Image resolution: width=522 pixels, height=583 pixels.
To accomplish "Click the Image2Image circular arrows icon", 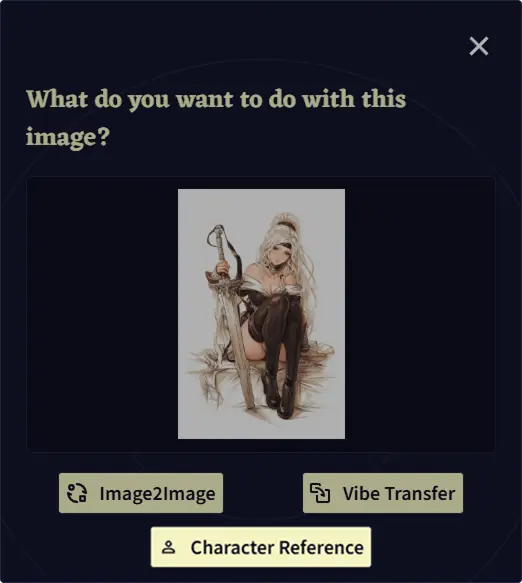I will (77, 493).
